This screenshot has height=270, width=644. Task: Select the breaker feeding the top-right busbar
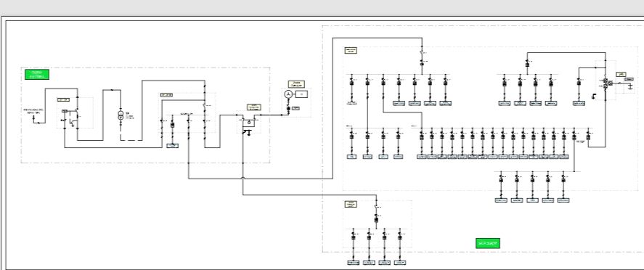(x=527, y=64)
